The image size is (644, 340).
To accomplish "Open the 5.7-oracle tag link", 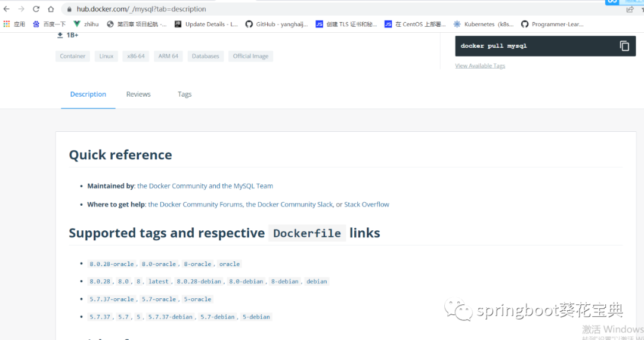I will (159, 299).
